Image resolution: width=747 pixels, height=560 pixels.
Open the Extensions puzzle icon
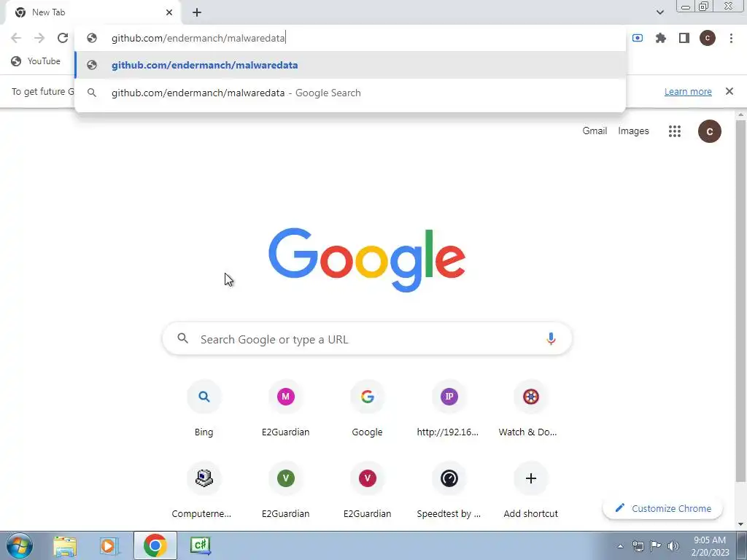pyautogui.click(x=660, y=38)
